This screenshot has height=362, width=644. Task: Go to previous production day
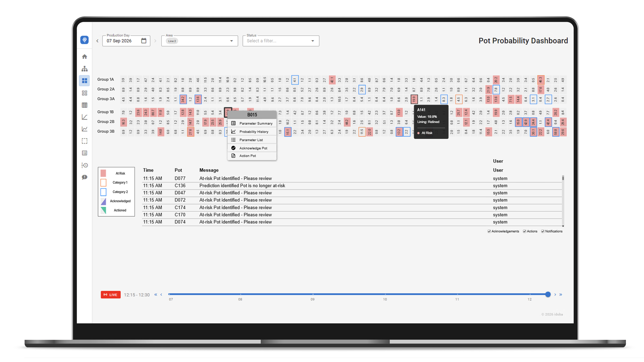pyautogui.click(x=98, y=41)
